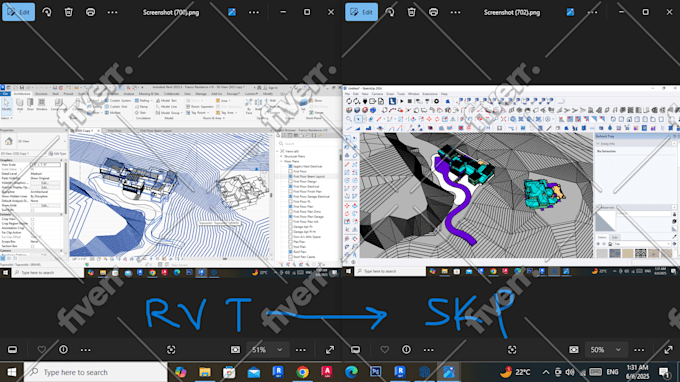Click the center scan icon in Screenshot (700) window
This screenshot has height=382, width=680.
point(171,349)
